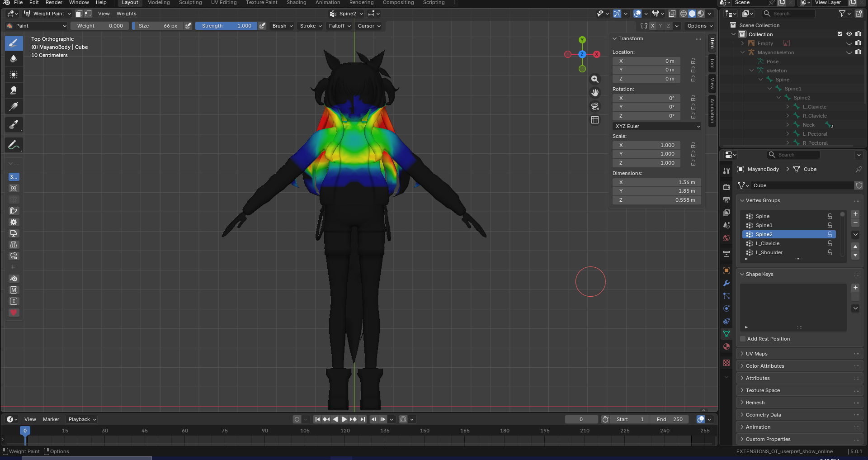Open Modifiers wrench properties tab
Screen dimensions: 868x460
(726, 283)
